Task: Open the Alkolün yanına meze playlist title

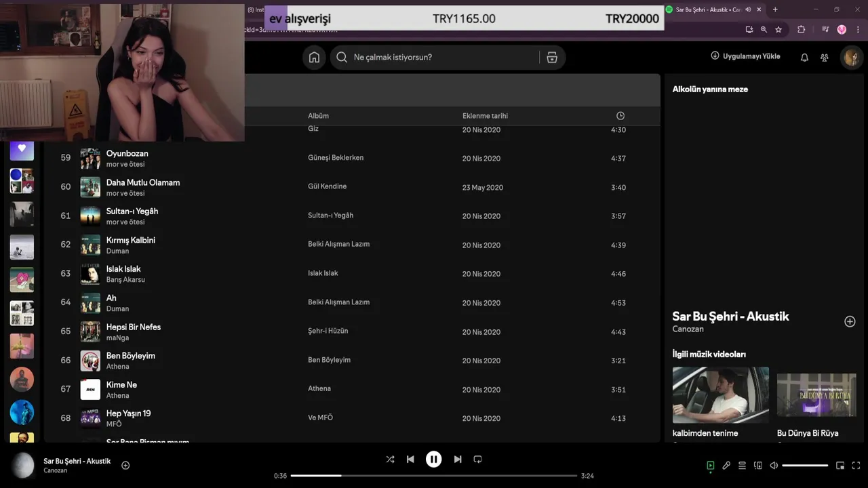Action: tap(710, 89)
